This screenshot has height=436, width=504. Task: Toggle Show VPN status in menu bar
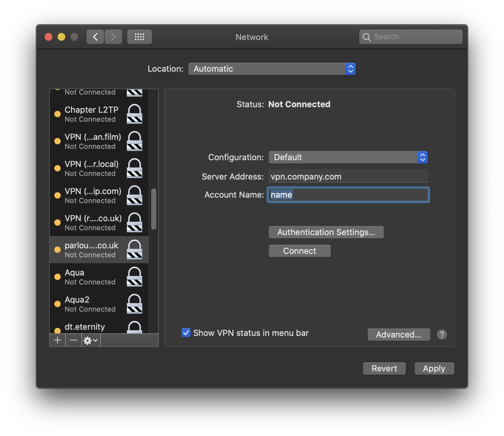[186, 333]
